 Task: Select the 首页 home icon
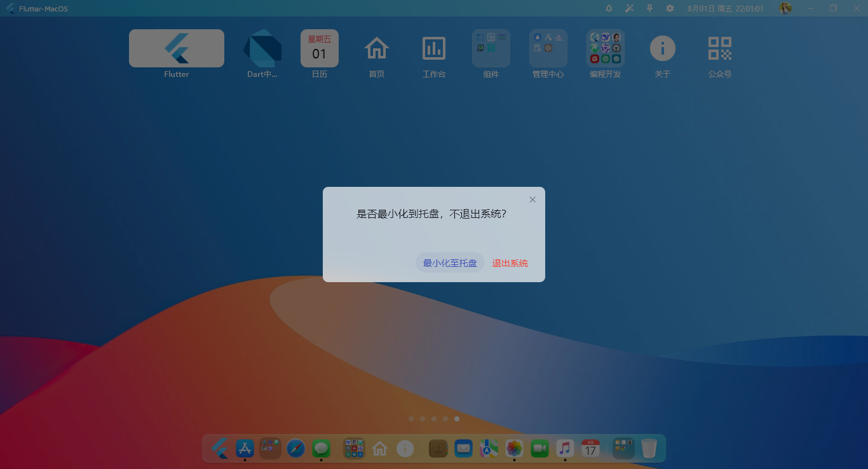pos(377,48)
